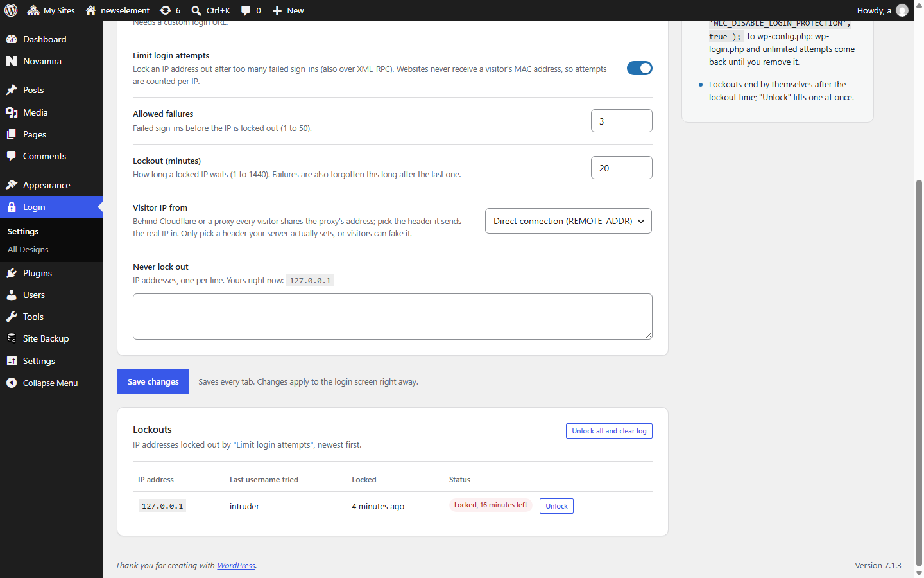Open the Media library menu
Image resolution: width=924 pixels, height=578 pixels.
pos(51,112)
